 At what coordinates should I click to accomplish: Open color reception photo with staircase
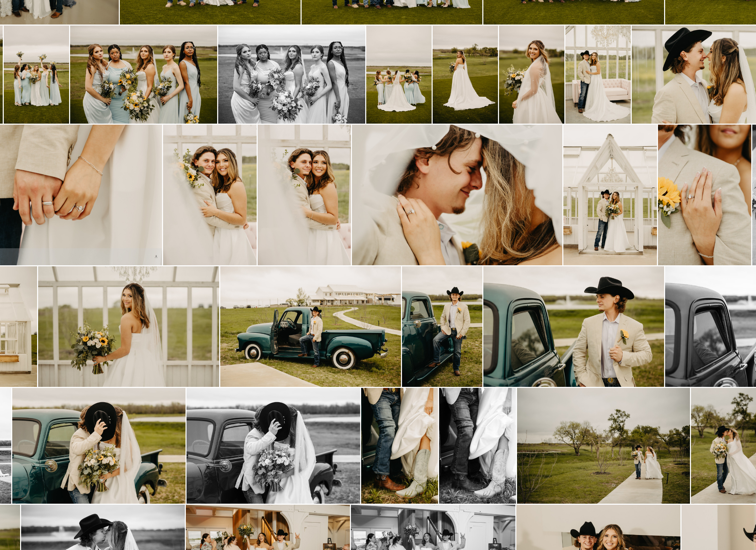(268, 527)
